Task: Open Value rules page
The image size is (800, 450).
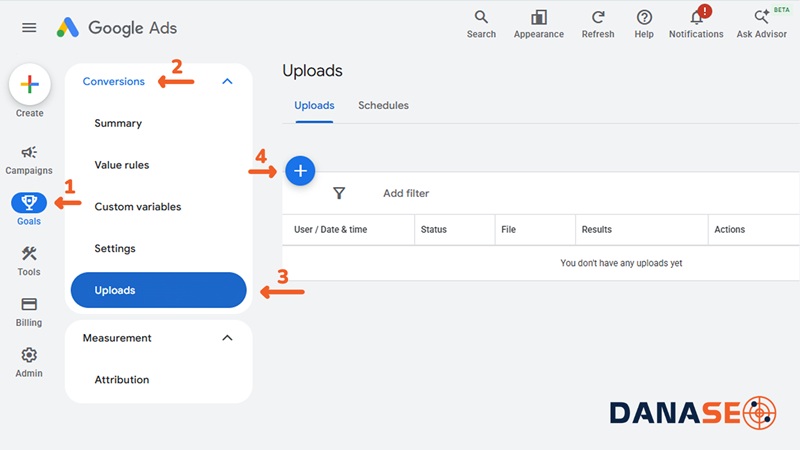Action: [122, 165]
